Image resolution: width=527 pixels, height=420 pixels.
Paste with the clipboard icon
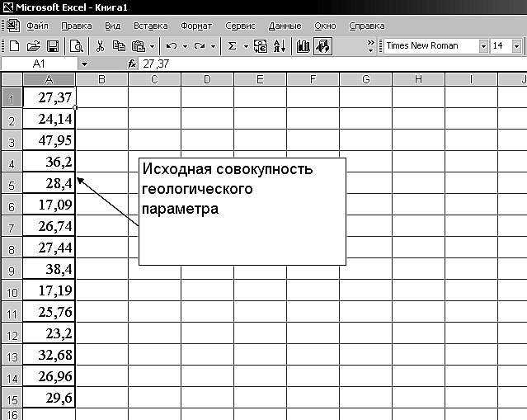pyautogui.click(x=138, y=45)
